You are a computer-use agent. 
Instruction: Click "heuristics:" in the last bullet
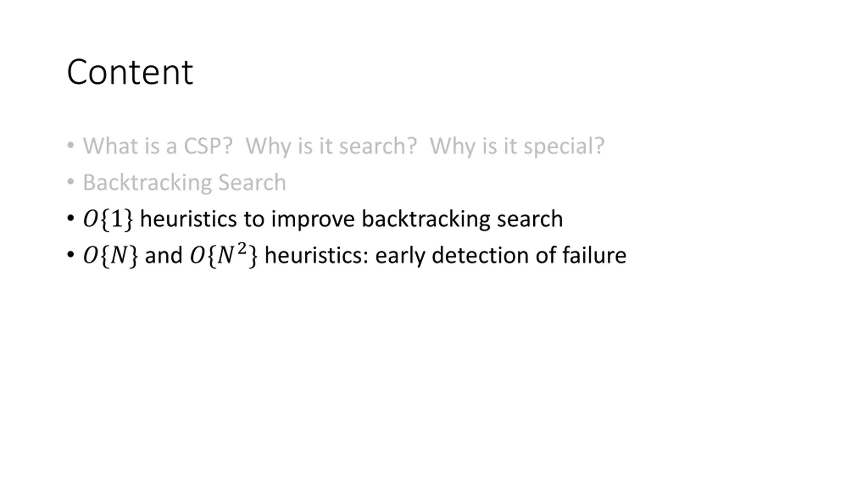(x=316, y=255)
